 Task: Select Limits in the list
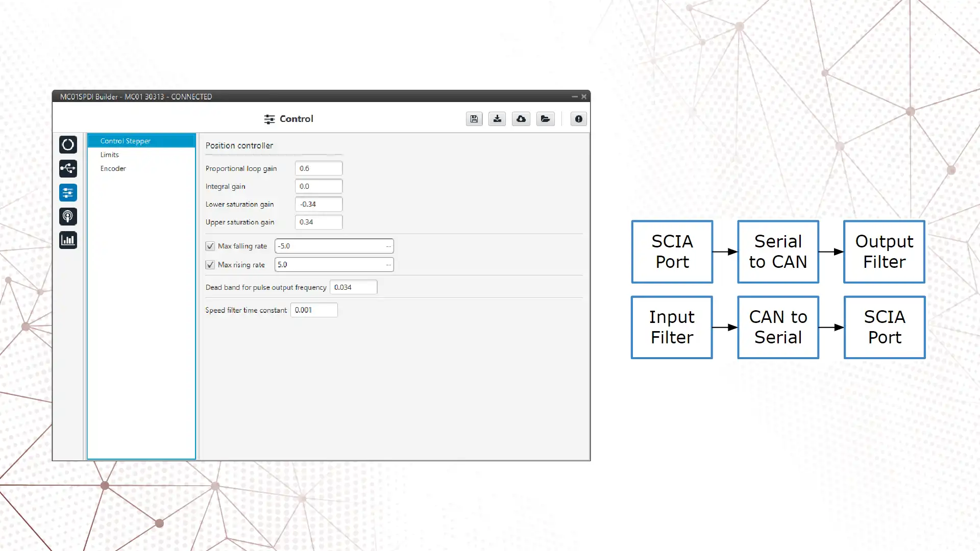[141, 155]
